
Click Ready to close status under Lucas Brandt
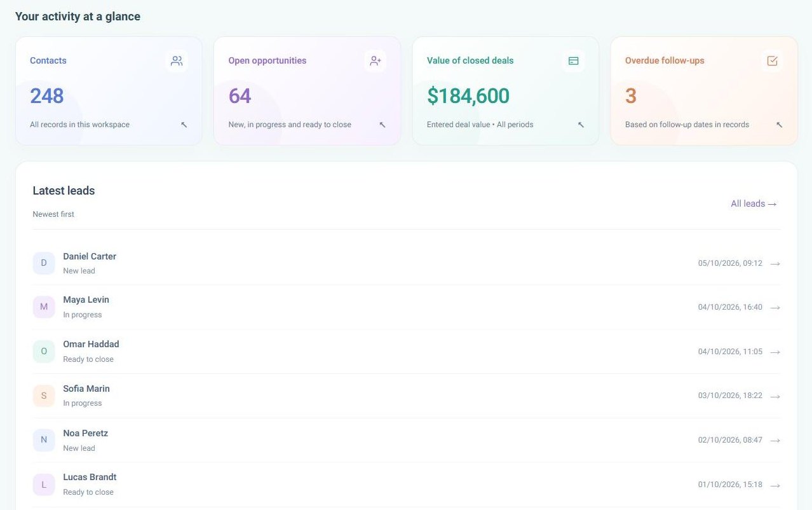88,492
